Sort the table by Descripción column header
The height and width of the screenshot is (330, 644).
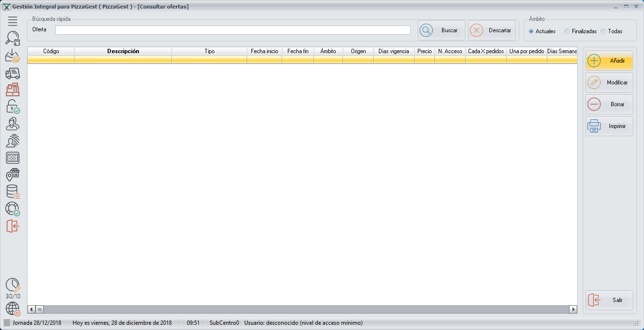123,51
